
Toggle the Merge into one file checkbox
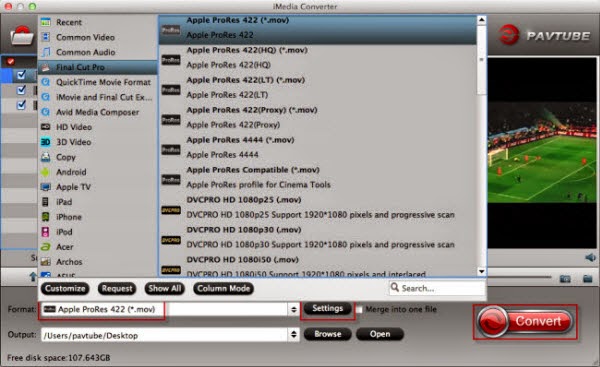pos(359,309)
